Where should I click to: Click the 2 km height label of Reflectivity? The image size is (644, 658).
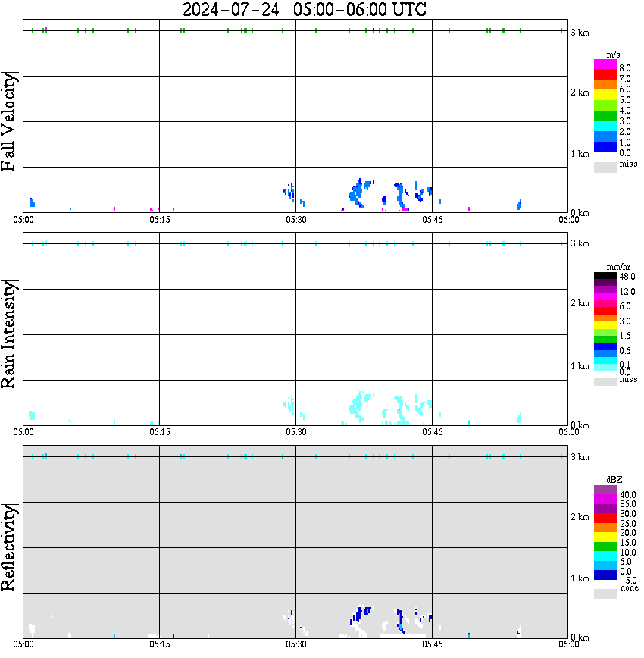point(580,517)
